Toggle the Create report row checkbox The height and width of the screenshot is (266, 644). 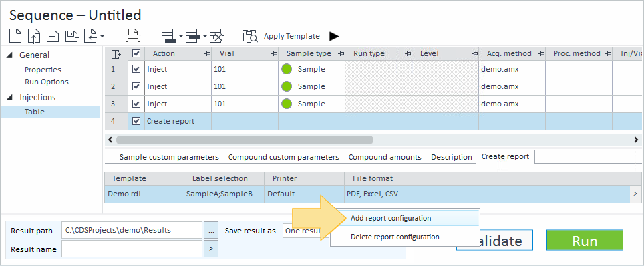click(136, 121)
